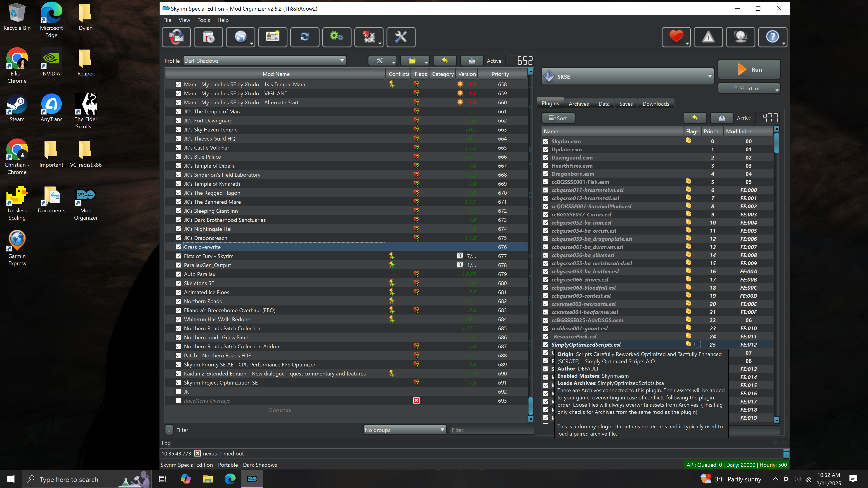Screen dimensions: 868x488
Task: Open the mod list wrench tools dropdown
Action: coord(382,61)
